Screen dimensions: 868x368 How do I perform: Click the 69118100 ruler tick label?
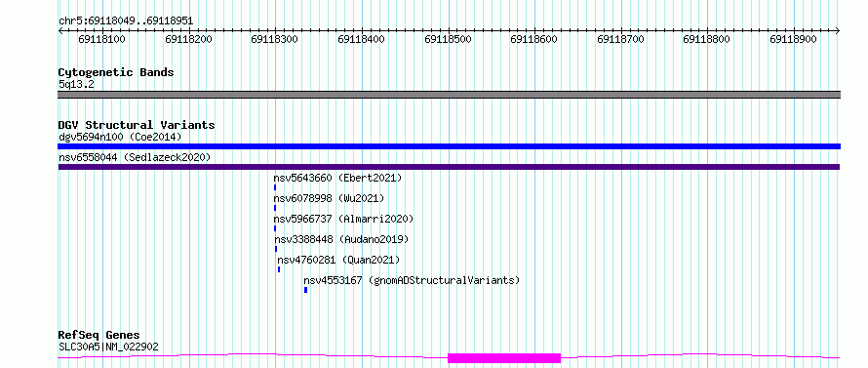pos(101,39)
